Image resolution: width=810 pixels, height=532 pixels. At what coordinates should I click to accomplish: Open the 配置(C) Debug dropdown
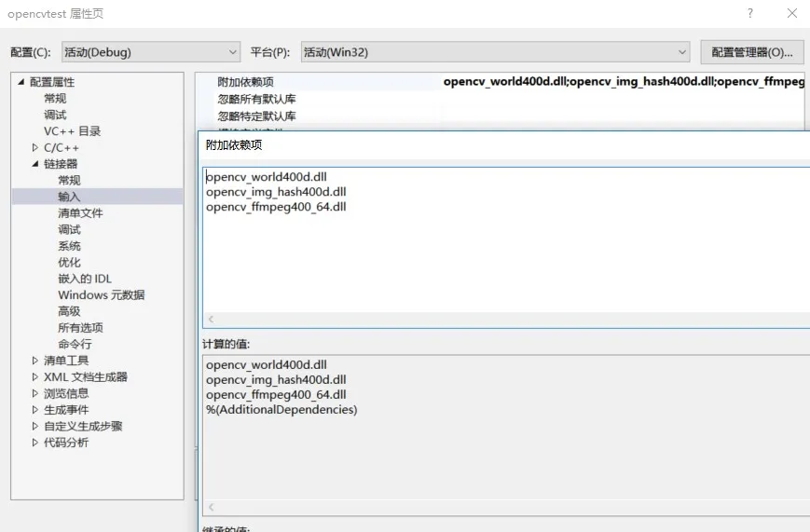coord(151,52)
